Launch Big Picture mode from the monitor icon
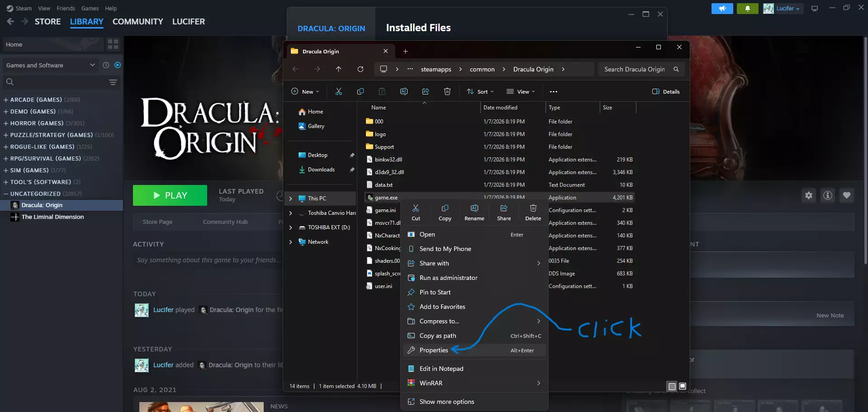This screenshot has width=868, height=412. pyautogui.click(x=815, y=9)
